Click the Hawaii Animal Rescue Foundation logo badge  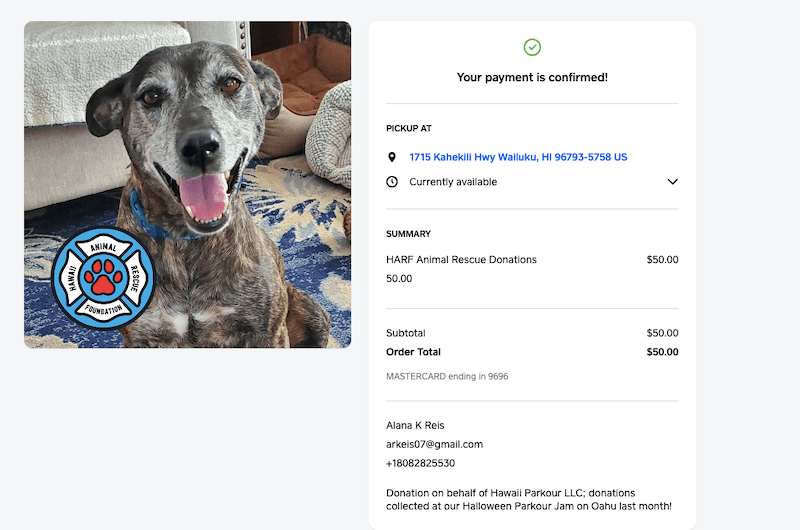pos(103,278)
